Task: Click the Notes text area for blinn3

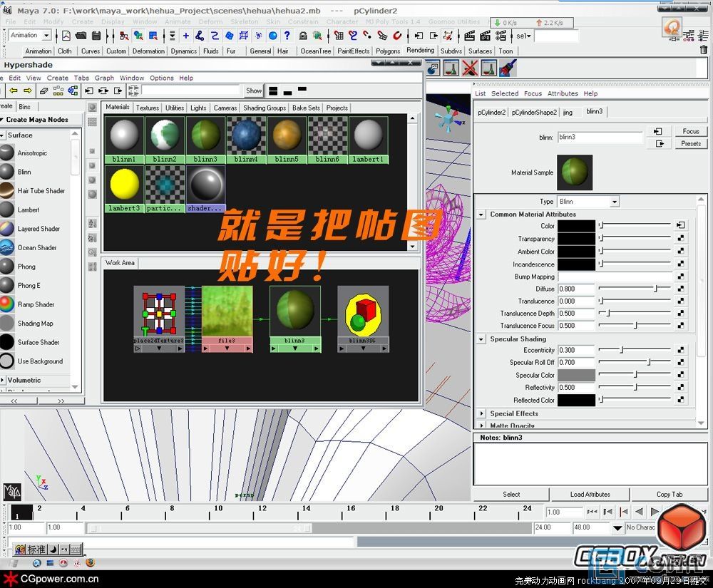Action: 590,463
